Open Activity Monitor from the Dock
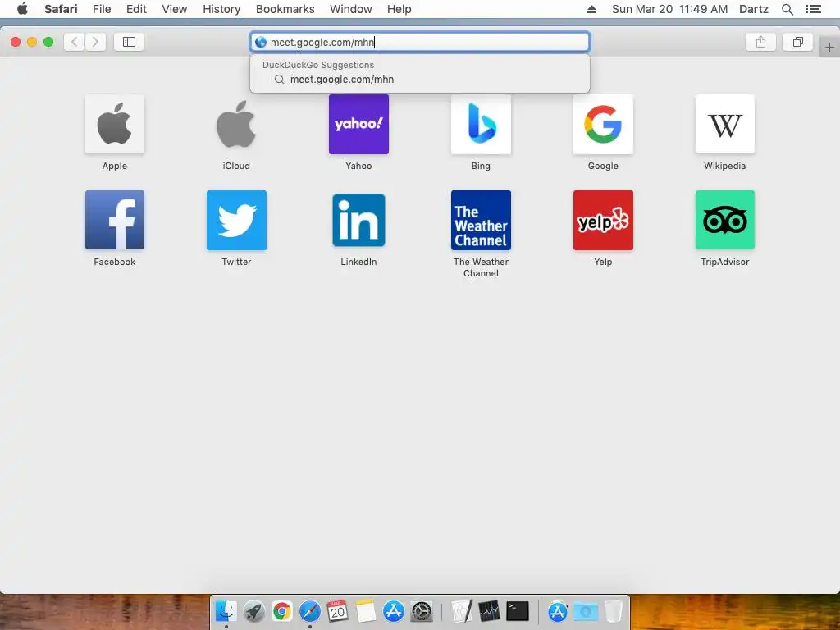This screenshot has height=630, width=840. click(x=489, y=611)
